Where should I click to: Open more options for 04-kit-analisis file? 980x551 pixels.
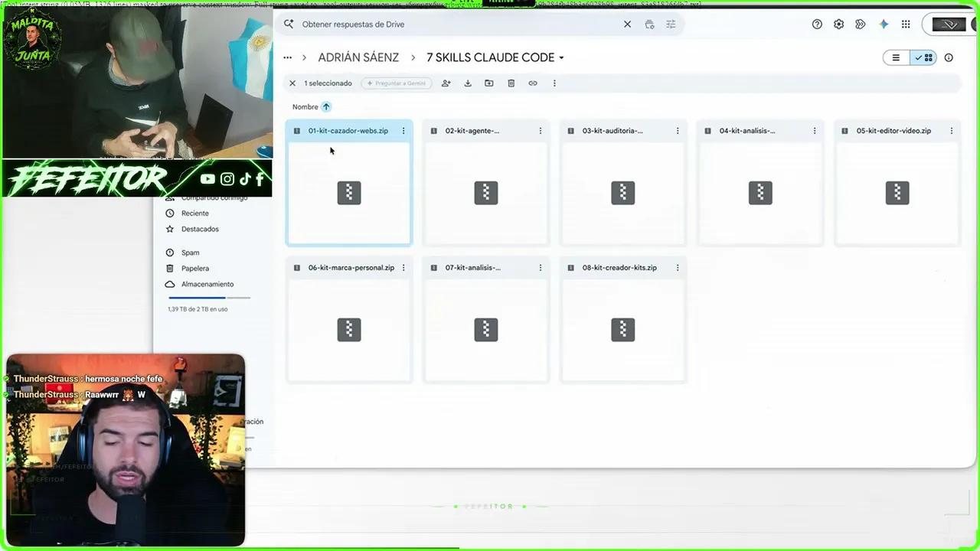815,131
